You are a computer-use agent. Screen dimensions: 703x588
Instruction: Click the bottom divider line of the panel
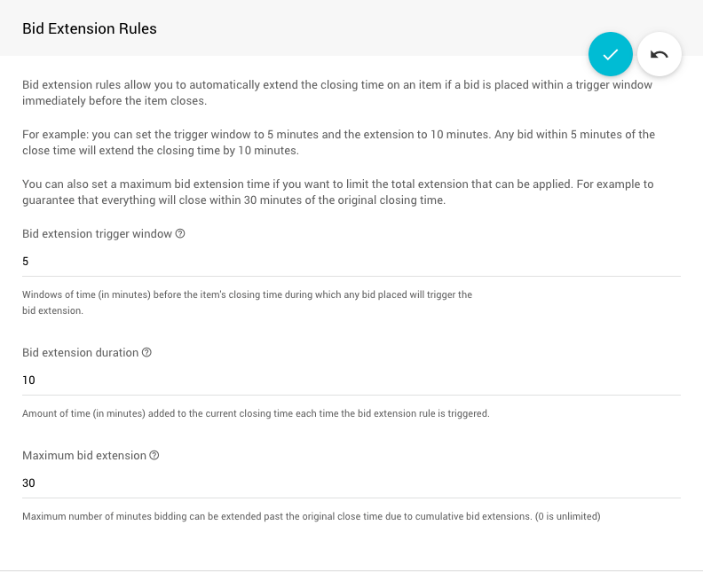click(351, 570)
